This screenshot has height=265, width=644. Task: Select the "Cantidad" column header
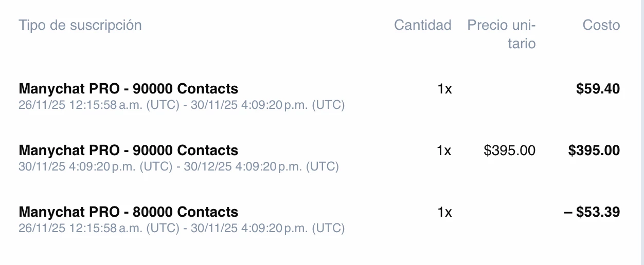[422, 25]
